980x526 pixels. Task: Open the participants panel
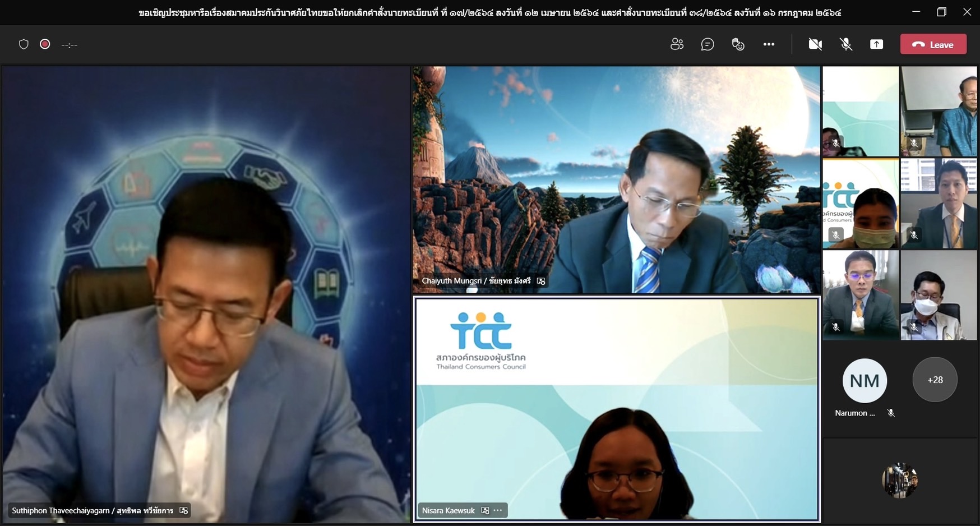click(x=677, y=44)
